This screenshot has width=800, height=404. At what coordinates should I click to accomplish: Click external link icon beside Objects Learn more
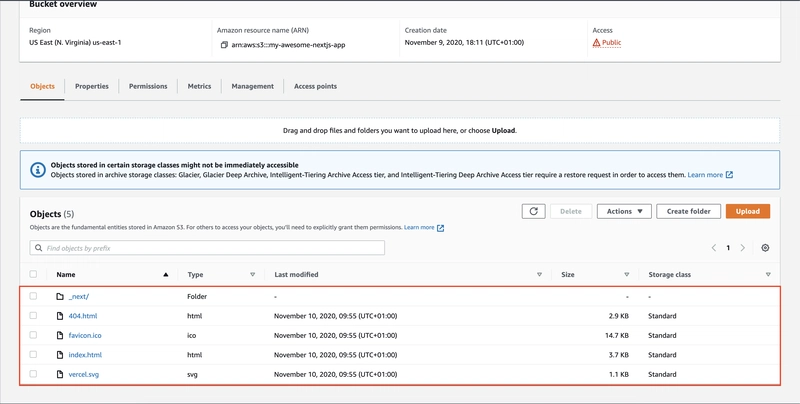click(x=440, y=228)
